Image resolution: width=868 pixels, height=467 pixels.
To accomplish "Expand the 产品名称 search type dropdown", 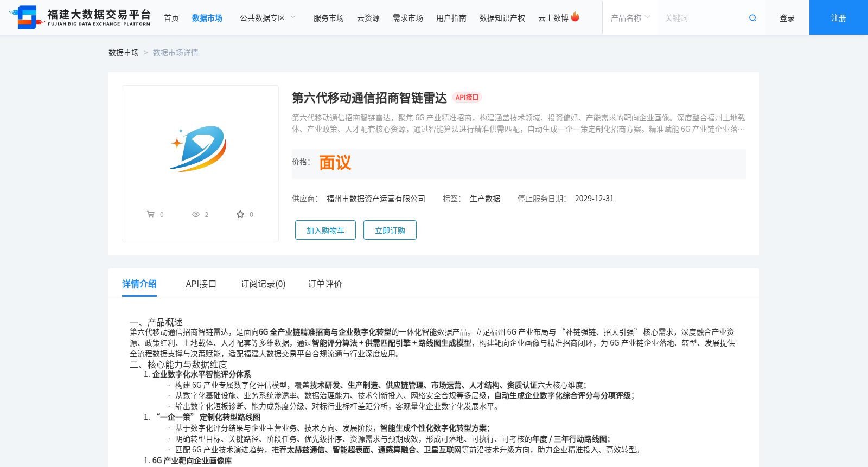I will pos(630,18).
